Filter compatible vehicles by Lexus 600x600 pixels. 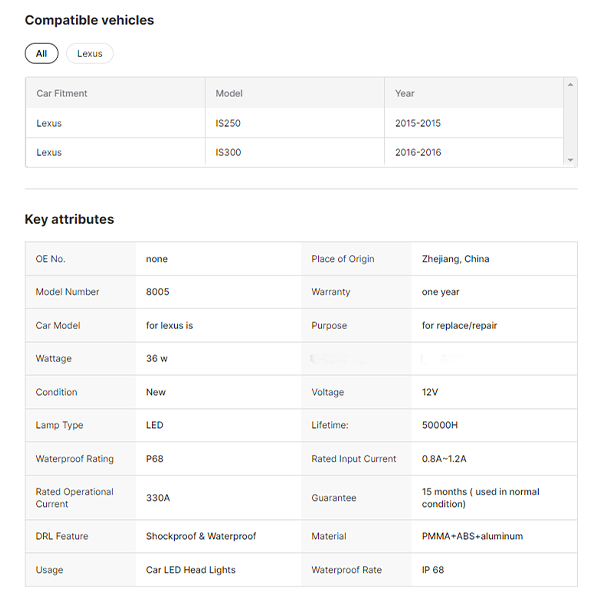click(x=90, y=54)
